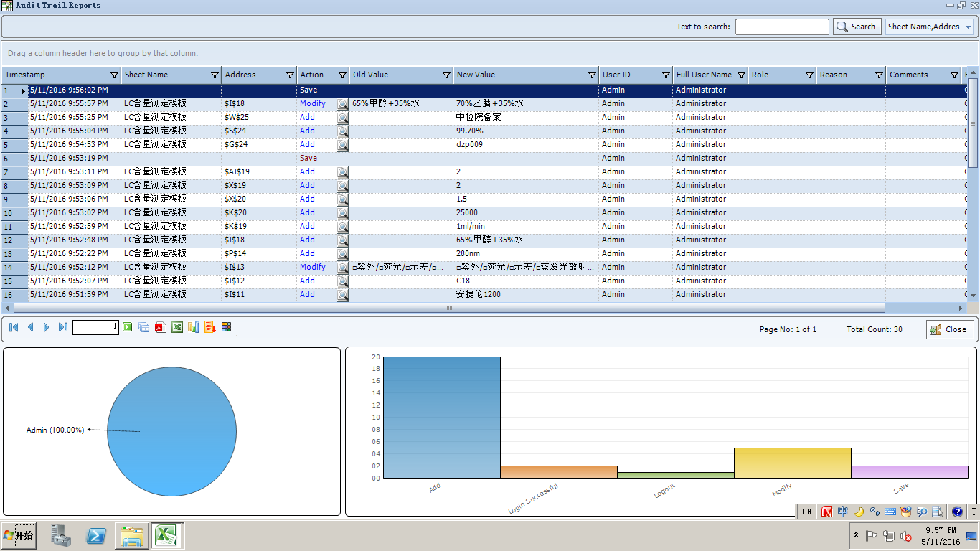980x551 pixels.
Task: Click the page number input box
Action: click(95, 327)
